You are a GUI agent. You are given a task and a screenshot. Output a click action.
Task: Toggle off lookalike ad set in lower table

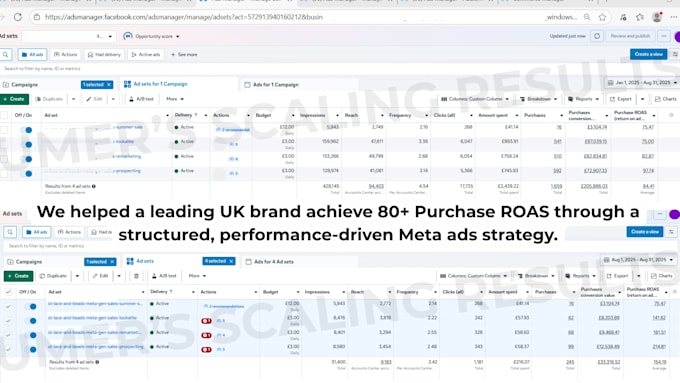(x=31, y=321)
